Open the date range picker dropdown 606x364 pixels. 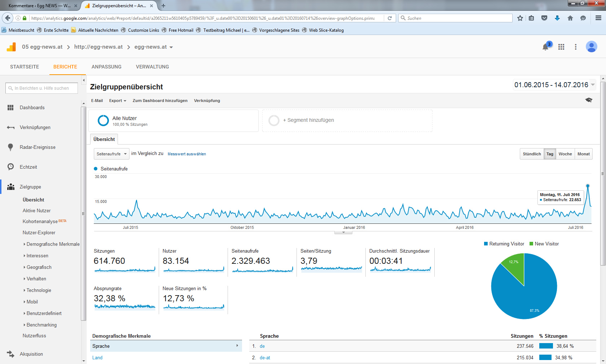554,85
